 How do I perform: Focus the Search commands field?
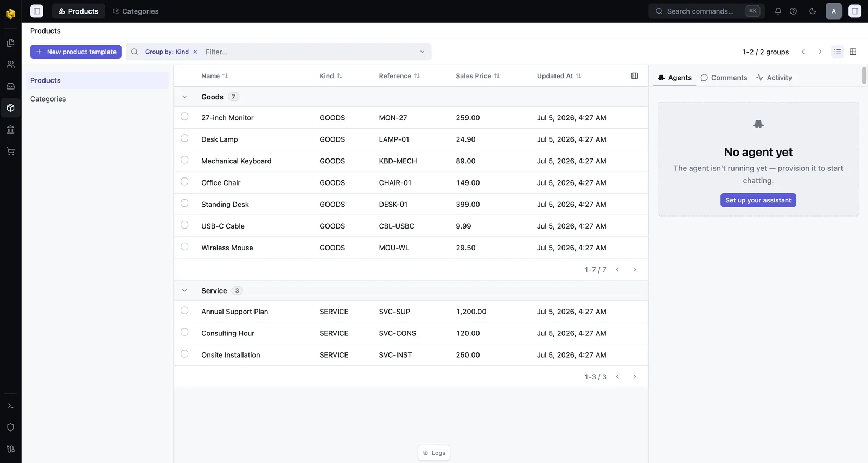point(706,11)
